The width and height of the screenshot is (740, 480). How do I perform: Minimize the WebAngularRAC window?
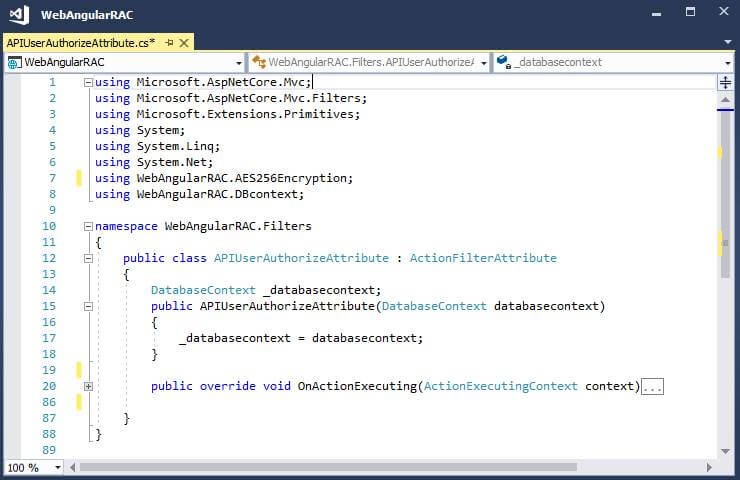656,14
